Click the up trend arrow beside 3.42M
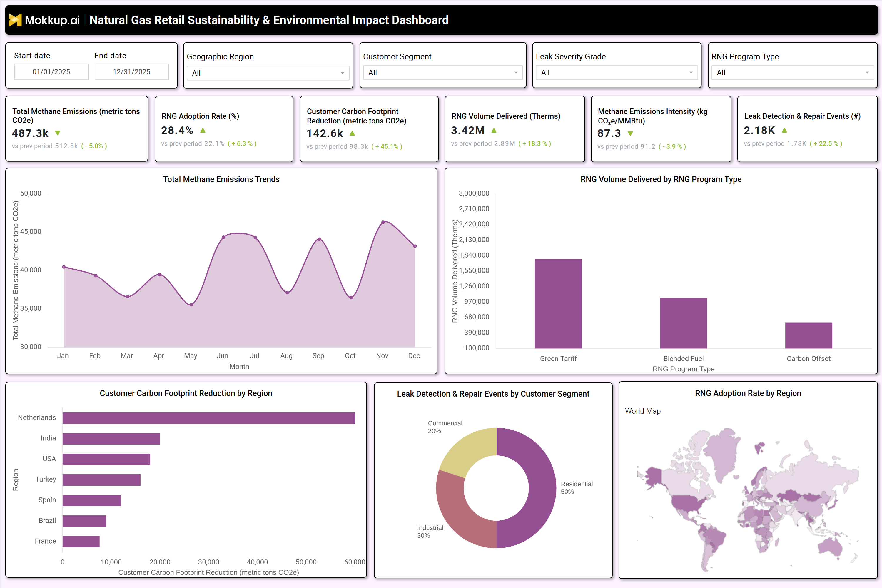Viewport: 882px width, 588px height. [x=494, y=131]
